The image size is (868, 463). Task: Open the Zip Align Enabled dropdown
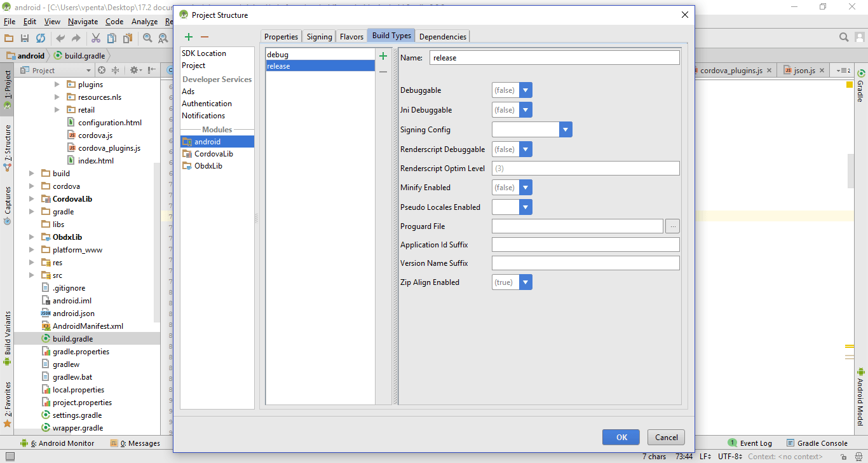pyautogui.click(x=526, y=282)
